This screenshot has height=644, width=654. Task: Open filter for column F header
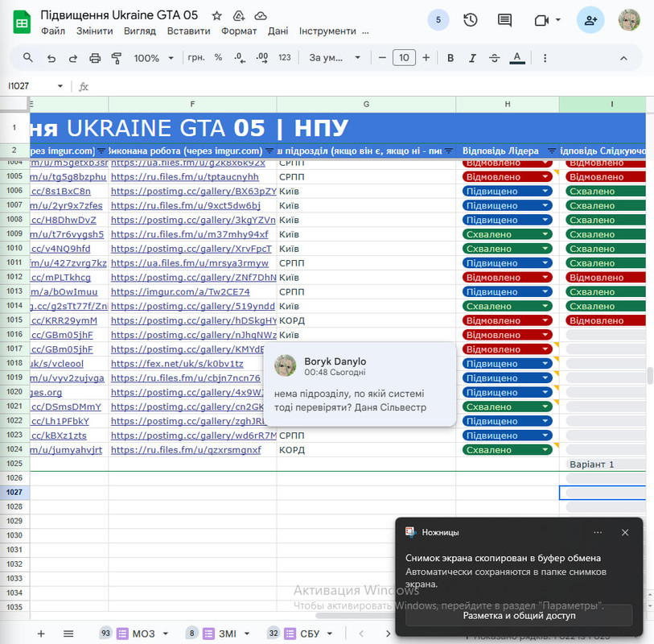click(x=269, y=151)
